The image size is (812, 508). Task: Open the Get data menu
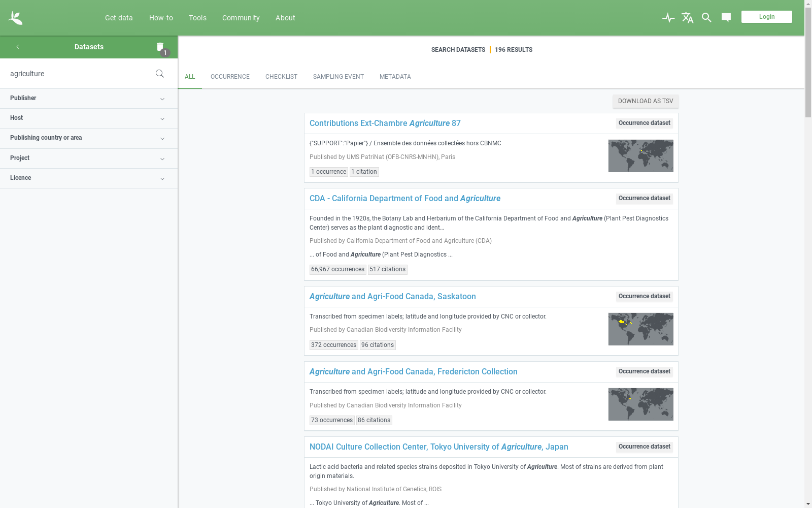pos(119,18)
